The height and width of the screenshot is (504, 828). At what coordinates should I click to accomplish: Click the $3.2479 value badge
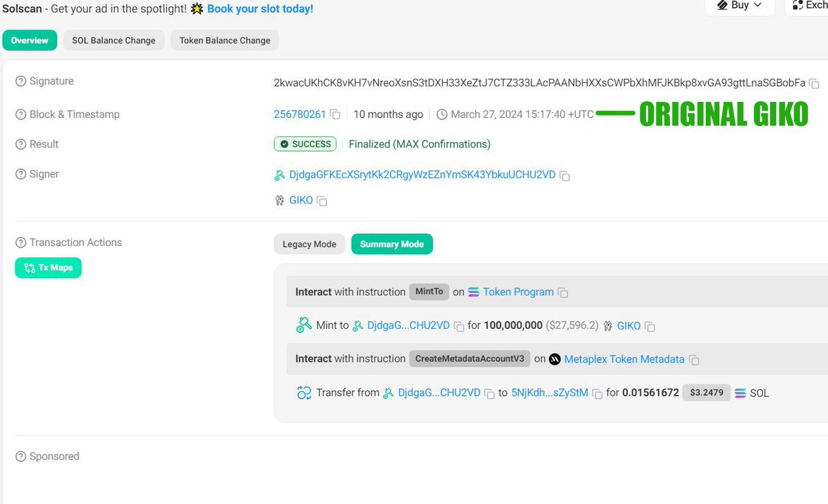point(707,393)
